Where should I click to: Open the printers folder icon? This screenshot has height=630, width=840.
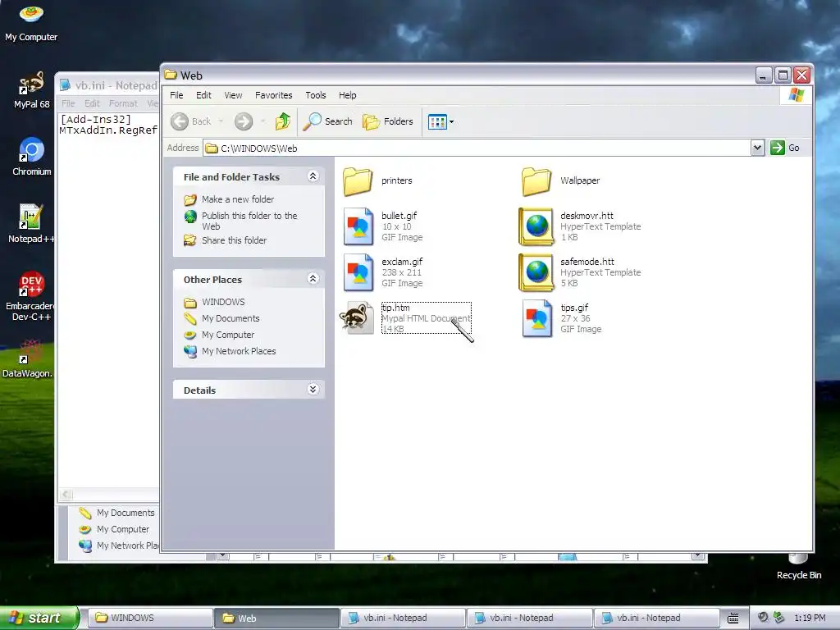(358, 181)
